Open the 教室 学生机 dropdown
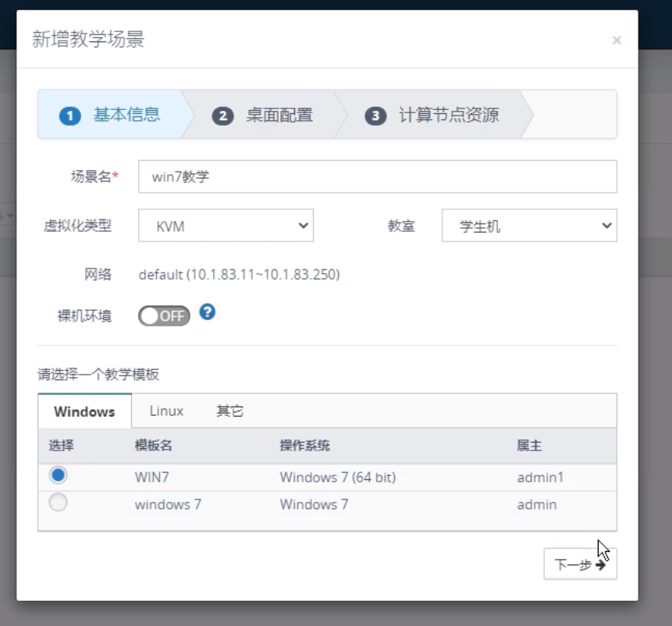This screenshot has height=626, width=672. tap(528, 226)
